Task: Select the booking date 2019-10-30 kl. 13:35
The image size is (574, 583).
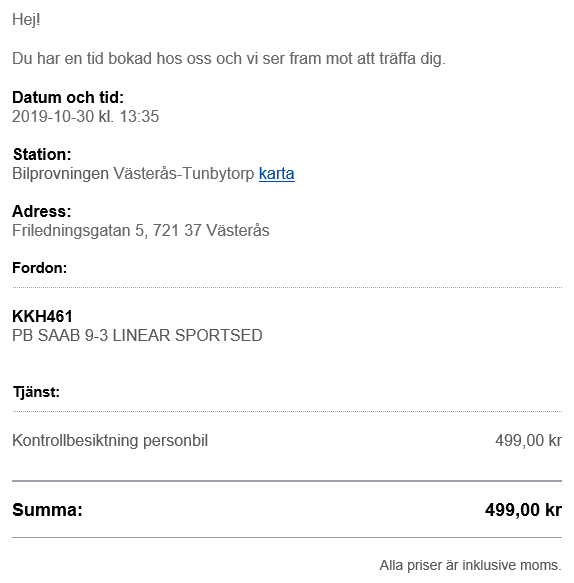Action: click(x=86, y=116)
